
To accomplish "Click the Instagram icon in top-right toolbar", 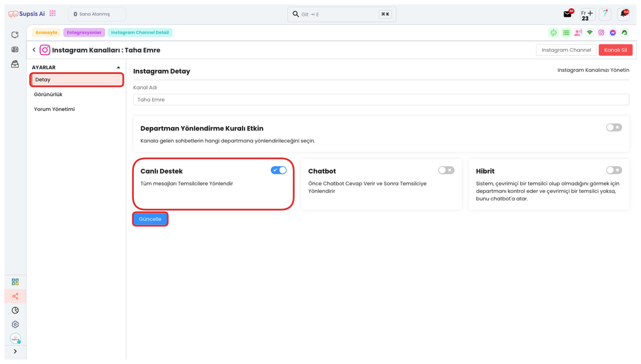I will click(601, 33).
